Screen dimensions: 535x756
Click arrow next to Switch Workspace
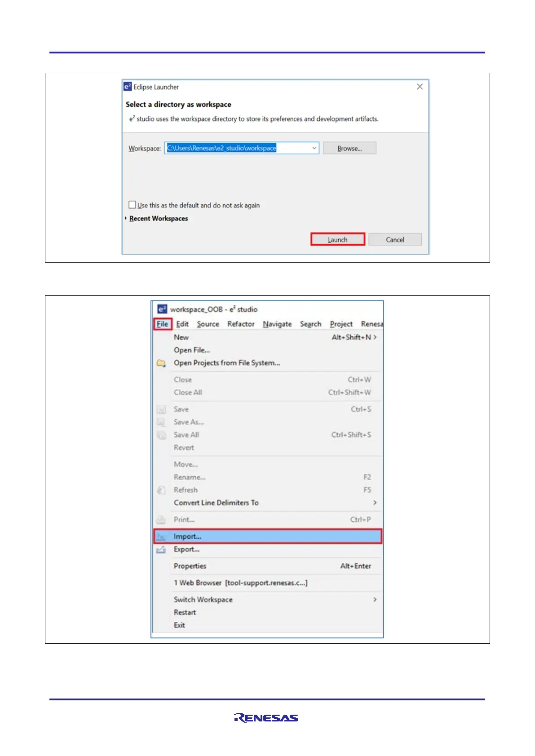[x=375, y=600]
